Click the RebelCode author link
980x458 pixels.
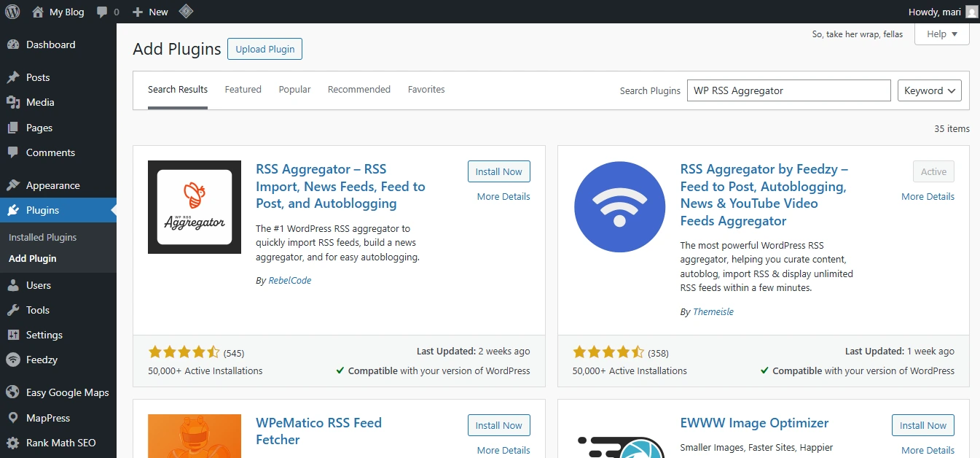[x=289, y=280]
